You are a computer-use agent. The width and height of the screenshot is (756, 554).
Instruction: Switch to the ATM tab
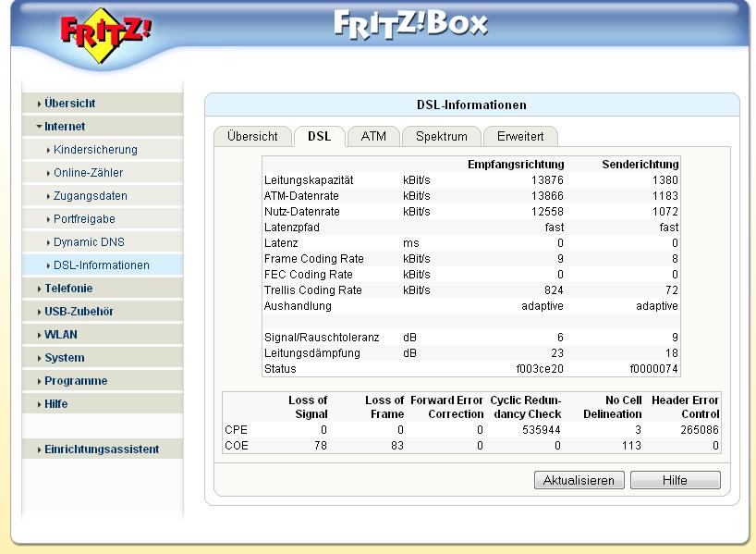(x=373, y=137)
